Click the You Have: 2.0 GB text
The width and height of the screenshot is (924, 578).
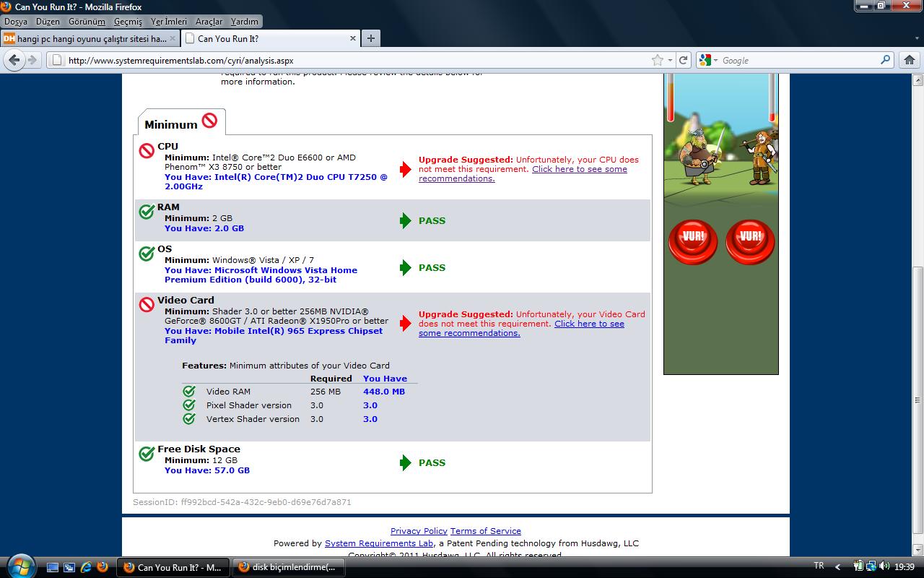point(204,228)
